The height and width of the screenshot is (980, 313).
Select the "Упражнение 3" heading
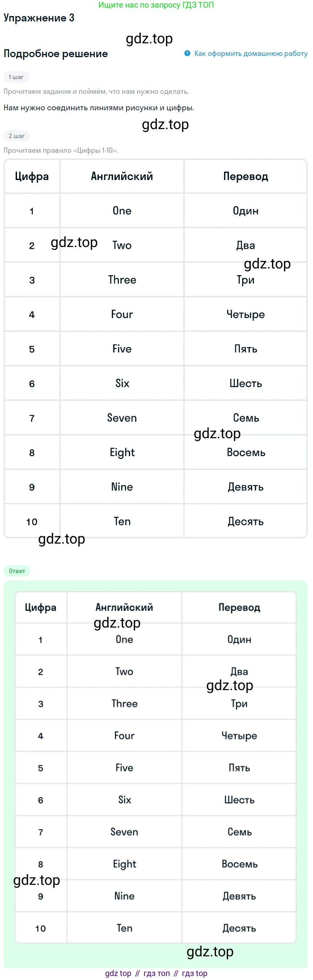(x=39, y=18)
